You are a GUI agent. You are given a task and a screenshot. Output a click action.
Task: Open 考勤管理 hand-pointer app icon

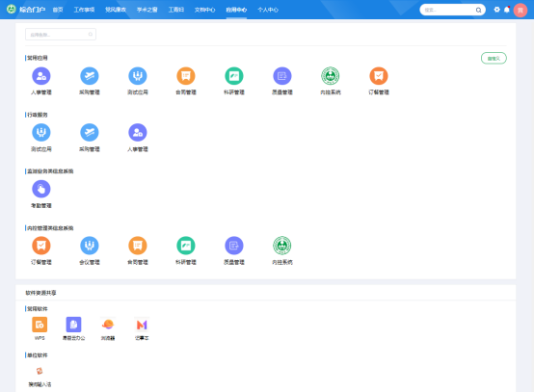[41, 189]
